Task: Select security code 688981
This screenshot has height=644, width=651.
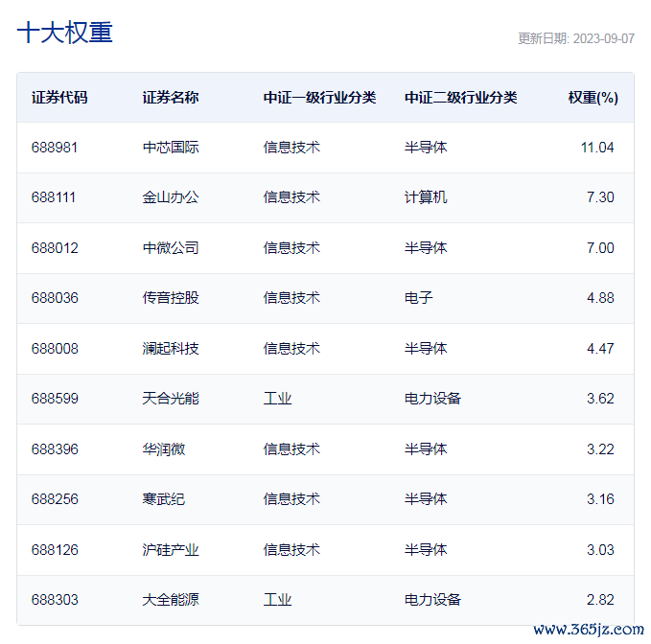Action: coord(55,148)
